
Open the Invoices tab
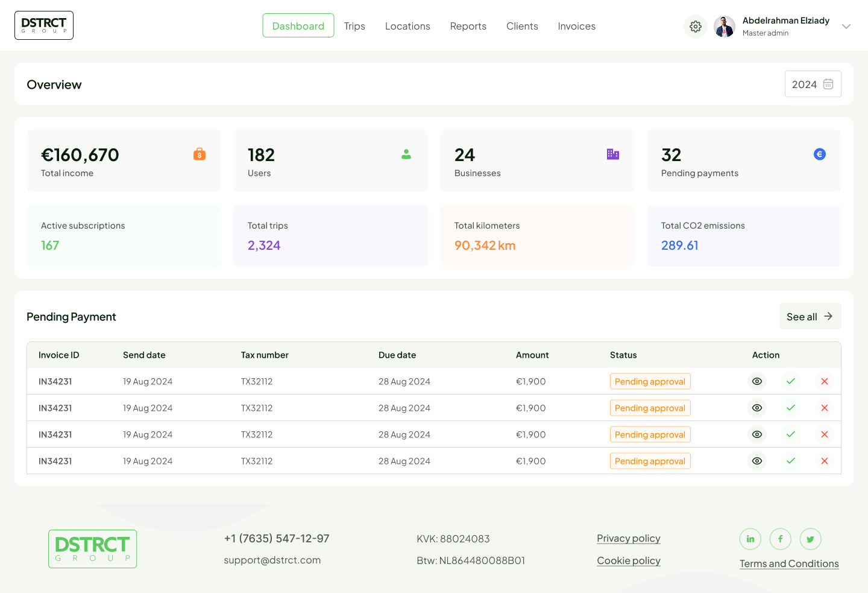click(x=576, y=26)
